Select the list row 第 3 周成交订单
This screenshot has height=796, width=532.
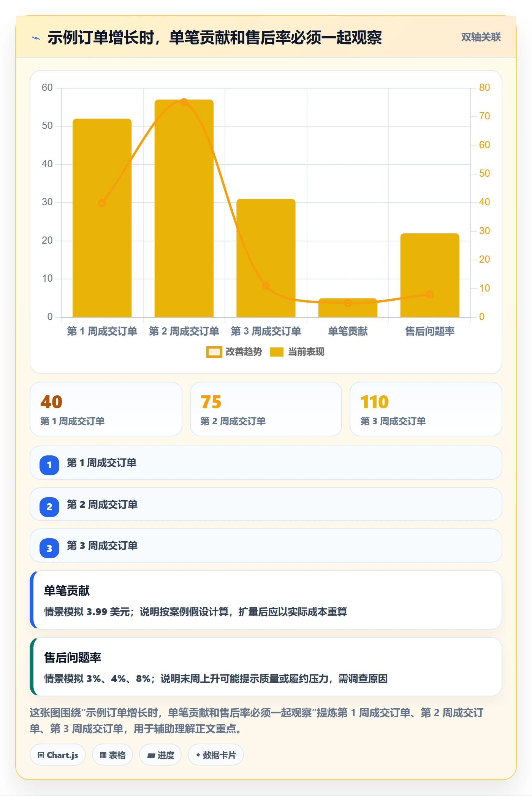(x=266, y=545)
